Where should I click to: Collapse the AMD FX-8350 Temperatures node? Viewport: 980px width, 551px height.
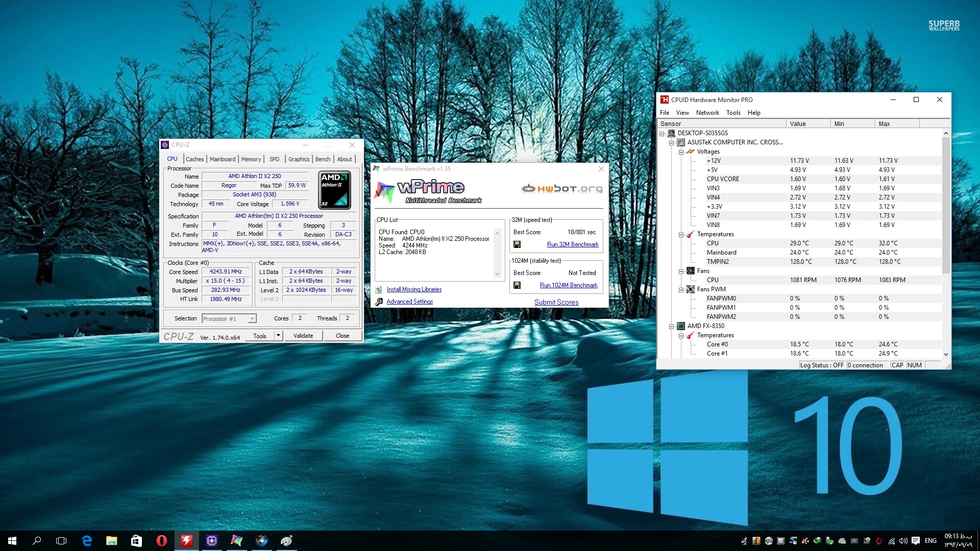click(681, 336)
